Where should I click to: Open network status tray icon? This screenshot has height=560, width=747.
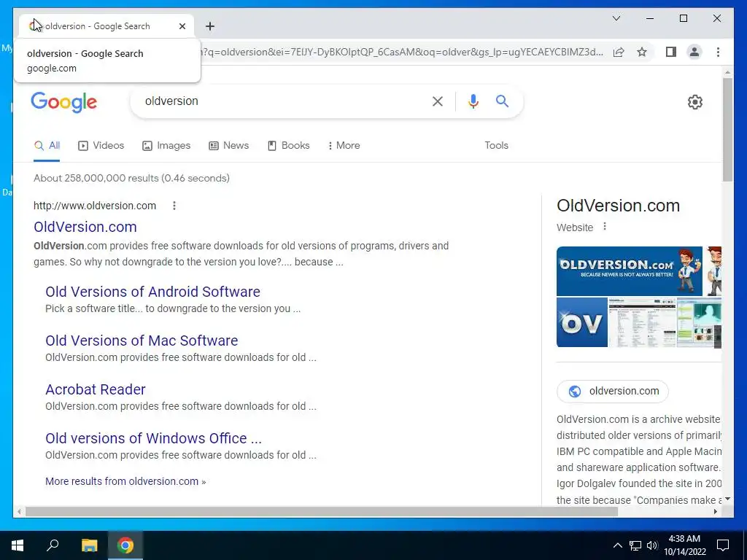tap(635, 545)
